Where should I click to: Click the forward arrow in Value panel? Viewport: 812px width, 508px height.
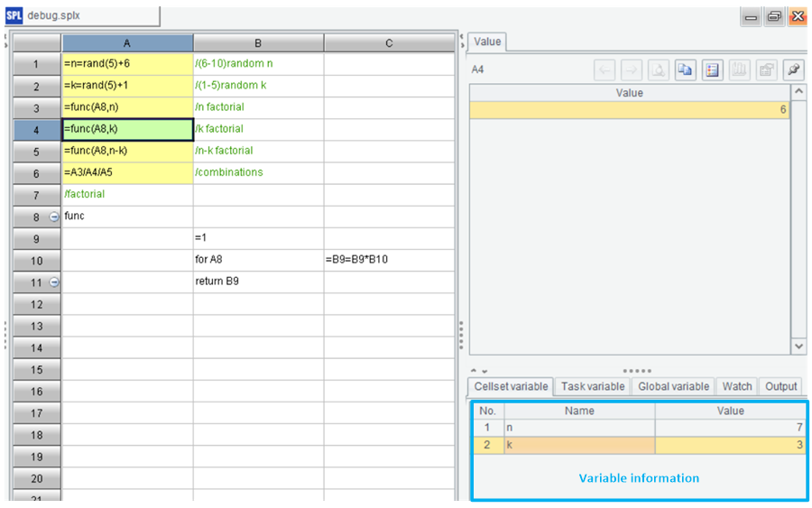pyautogui.click(x=632, y=69)
